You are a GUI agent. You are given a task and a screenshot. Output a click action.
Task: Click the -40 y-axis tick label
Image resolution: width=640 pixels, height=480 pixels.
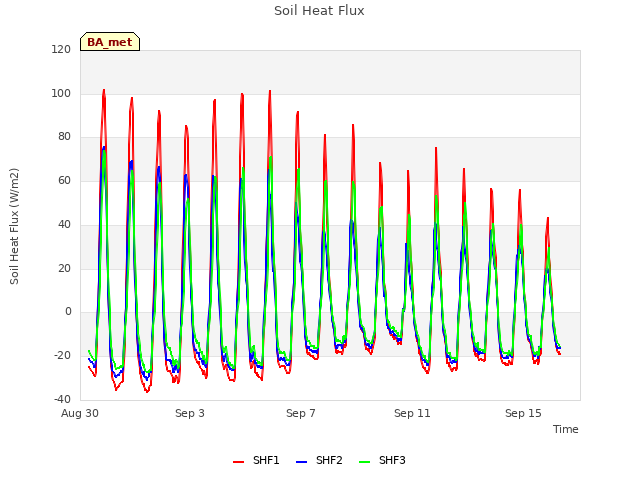(62, 399)
